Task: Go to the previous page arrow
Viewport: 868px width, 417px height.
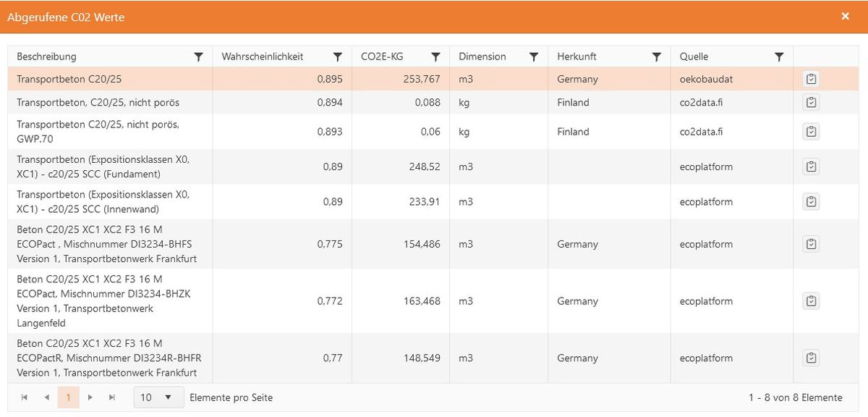Action: pos(47,397)
